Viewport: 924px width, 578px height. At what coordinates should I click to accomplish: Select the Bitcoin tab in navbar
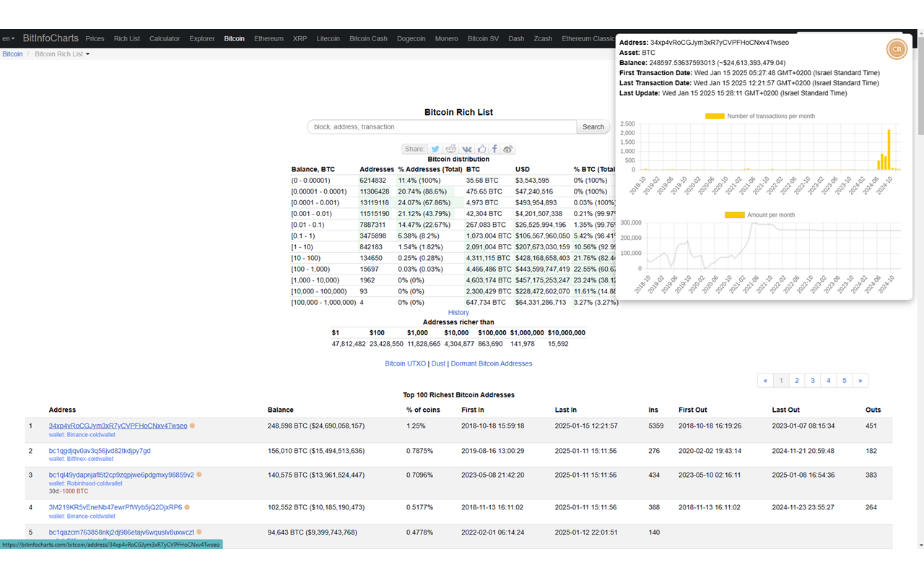pyautogui.click(x=234, y=39)
